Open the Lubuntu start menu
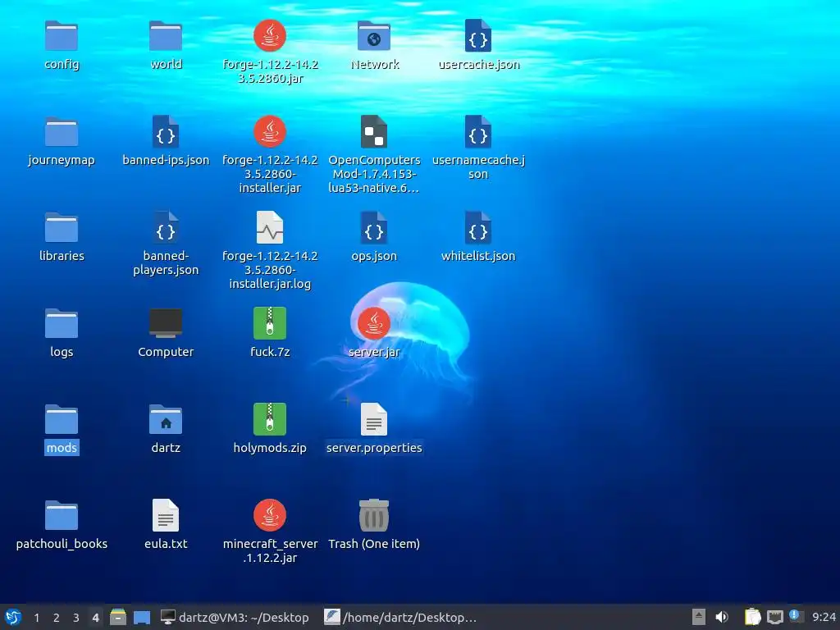840x630 pixels. pos(13,617)
